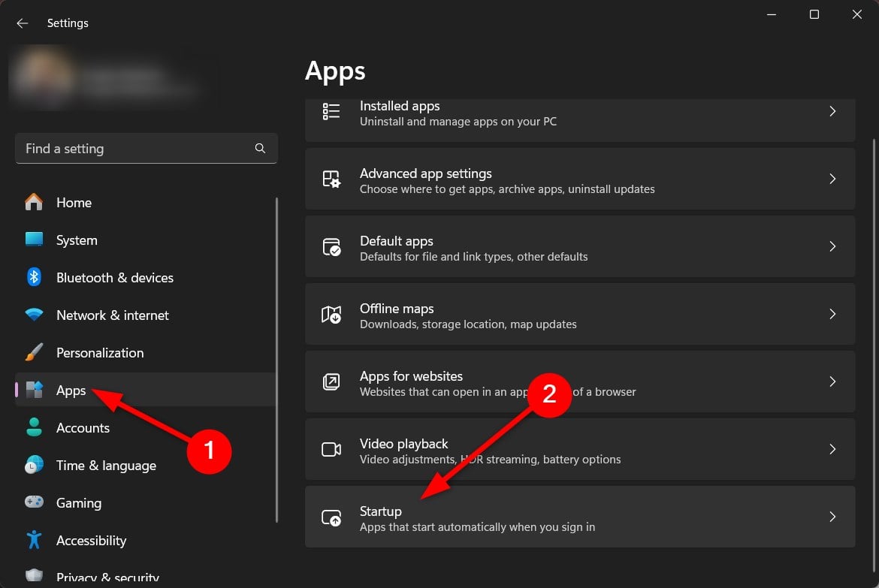The image size is (879, 588).
Task: Open Startup apps page
Action: pyautogui.click(x=580, y=517)
